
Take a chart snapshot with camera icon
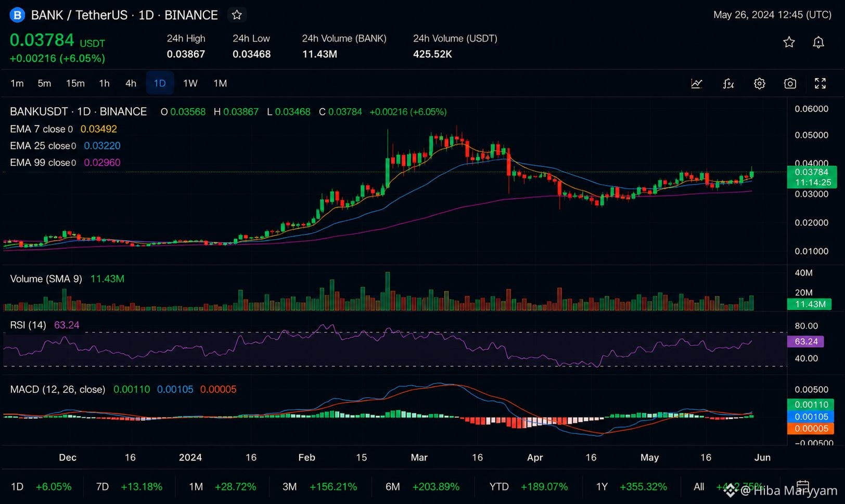click(x=790, y=83)
